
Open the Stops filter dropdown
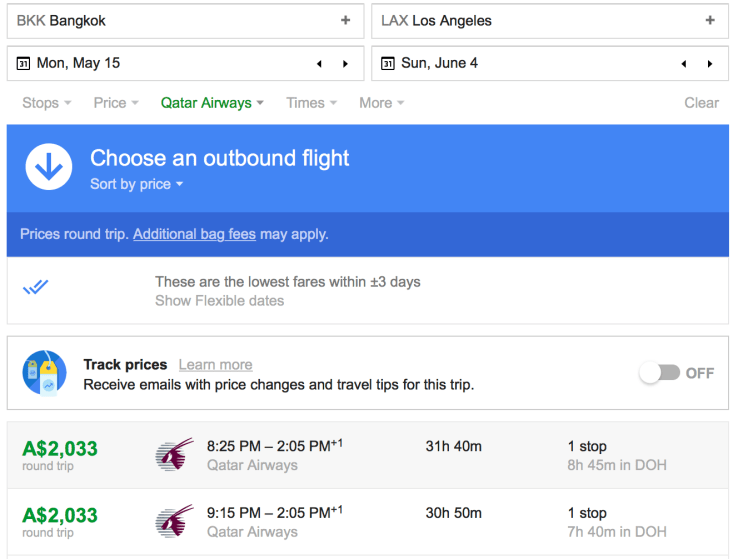click(x=47, y=103)
